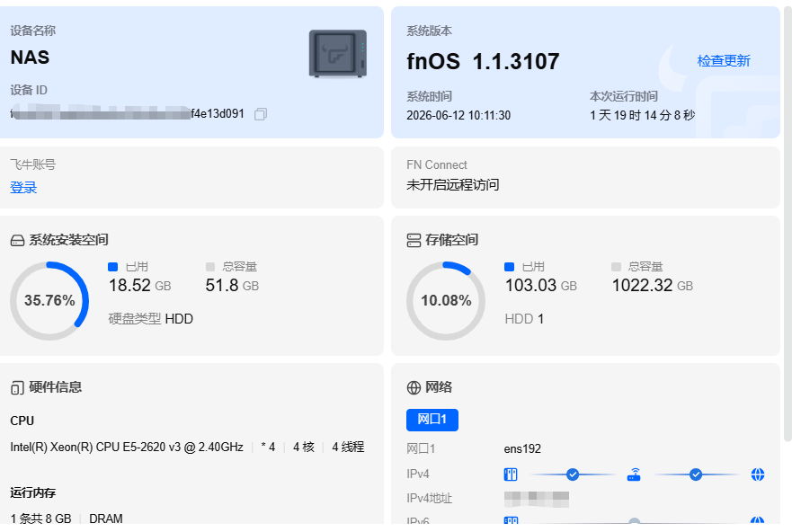The image size is (792, 532).
Task: Click the 51.8 GB total capacity value
Action: 232,285
